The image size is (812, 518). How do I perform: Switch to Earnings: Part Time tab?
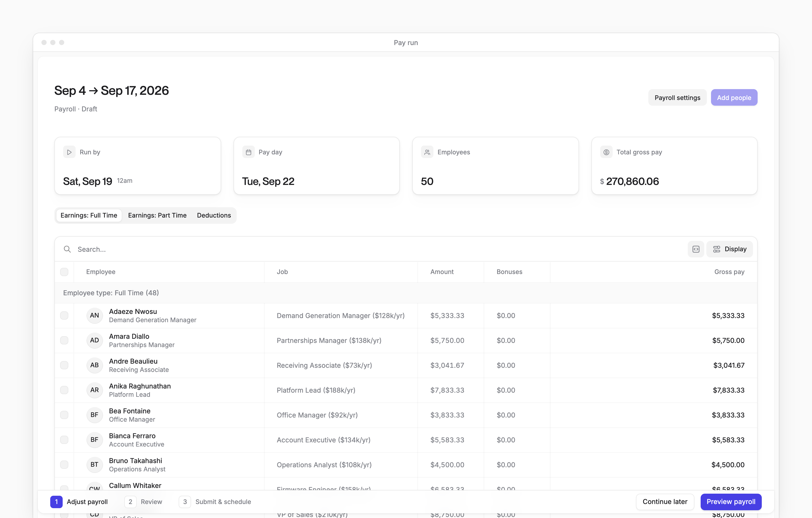click(x=157, y=215)
